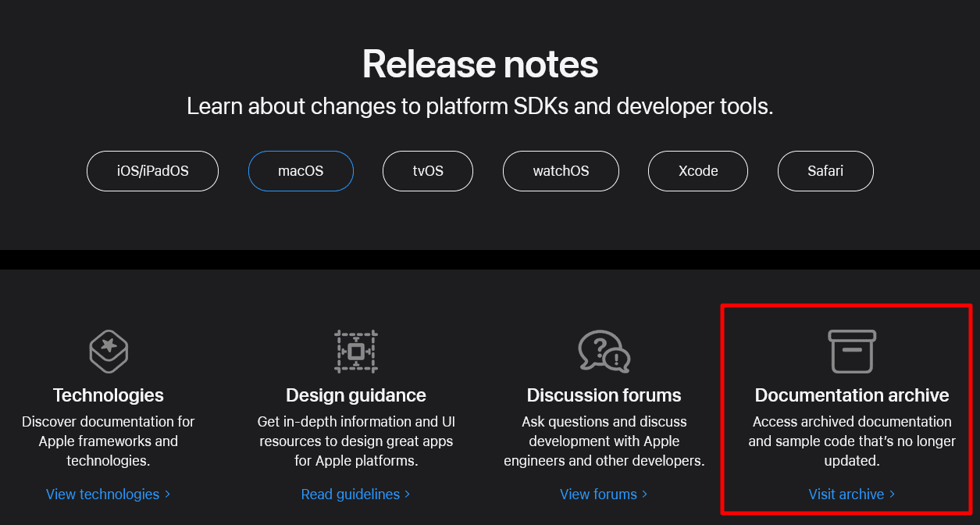The height and width of the screenshot is (525, 980).
Task: Click the Release notes heading
Action: [x=479, y=64]
